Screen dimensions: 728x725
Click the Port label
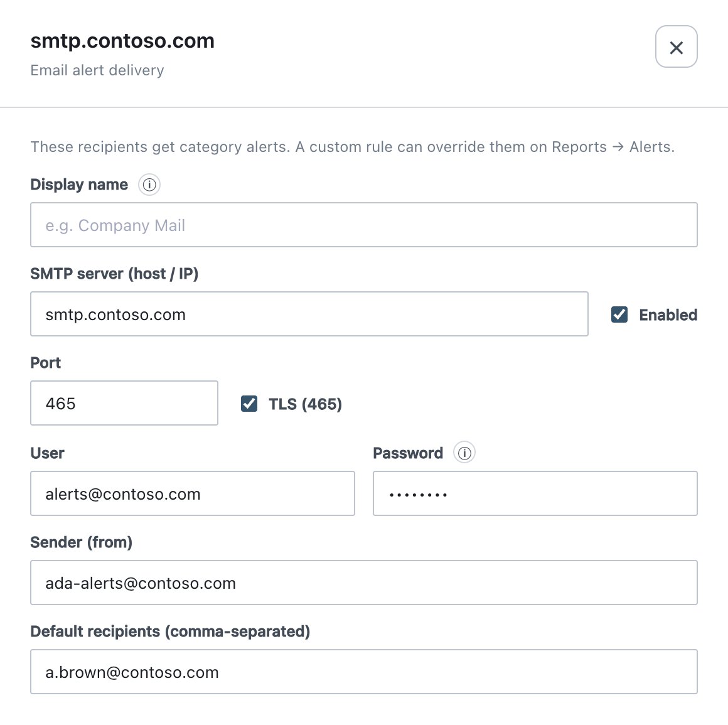(x=45, y=363)
